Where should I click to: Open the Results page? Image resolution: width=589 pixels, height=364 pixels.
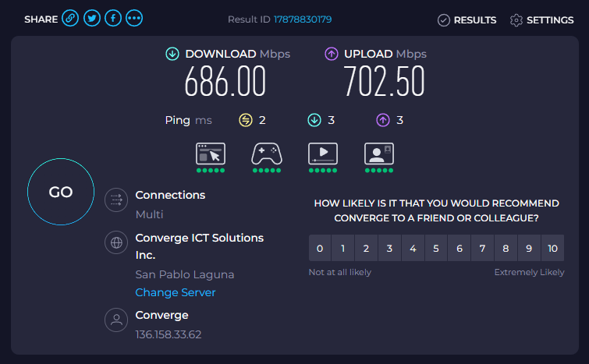point(467,20)
